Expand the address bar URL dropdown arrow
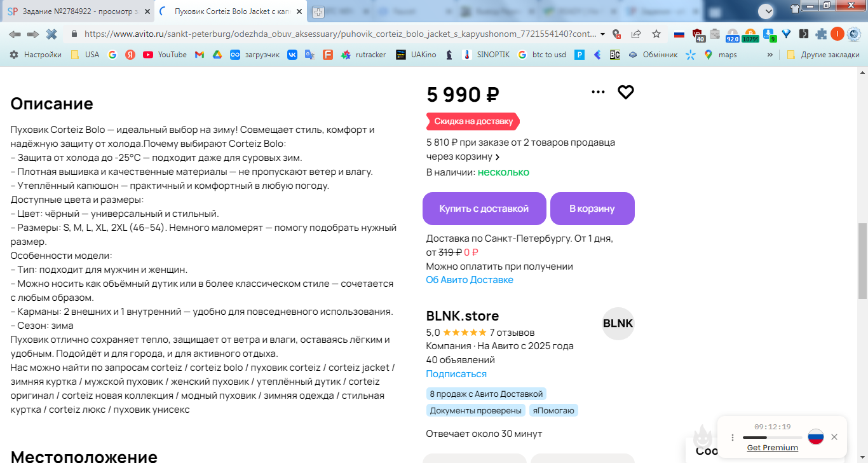Image resolution: width=868 pixels, height=463 pixels. (x=602, y=34)
